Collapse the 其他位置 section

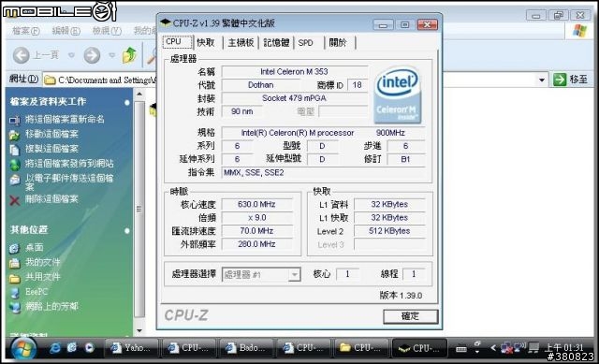tap(127, 231)
